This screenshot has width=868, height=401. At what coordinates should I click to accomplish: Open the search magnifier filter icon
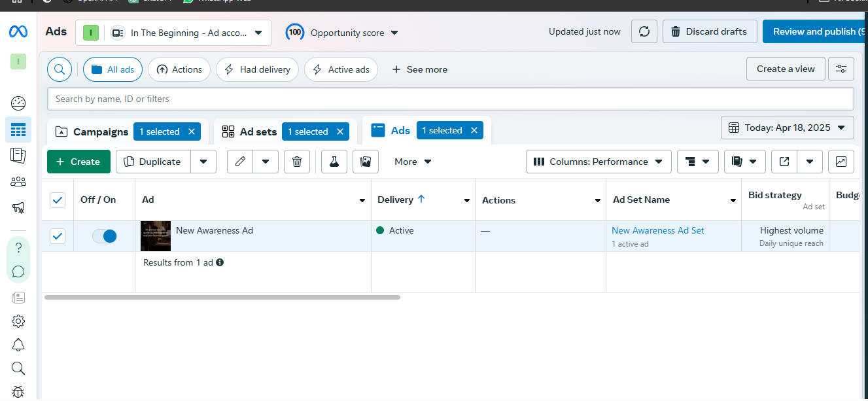60,69
